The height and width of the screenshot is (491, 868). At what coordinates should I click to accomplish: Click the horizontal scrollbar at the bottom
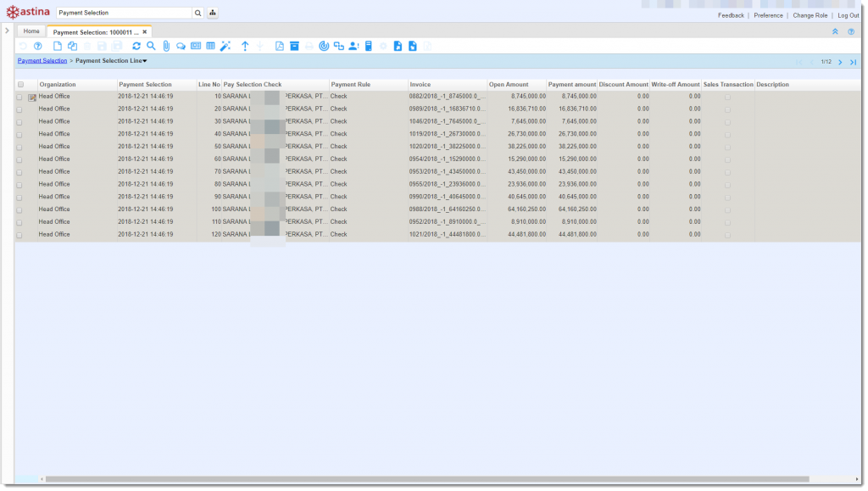pos(424,479)
